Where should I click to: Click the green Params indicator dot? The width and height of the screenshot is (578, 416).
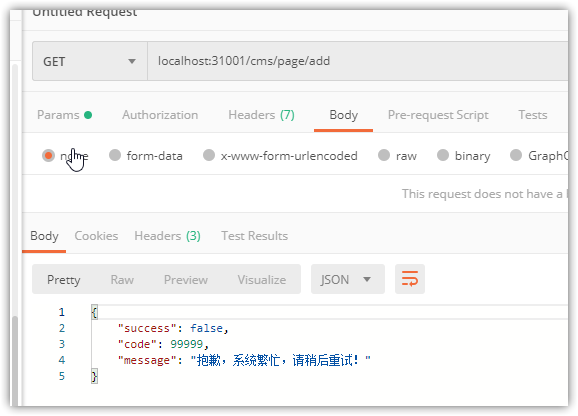point(88,115)
